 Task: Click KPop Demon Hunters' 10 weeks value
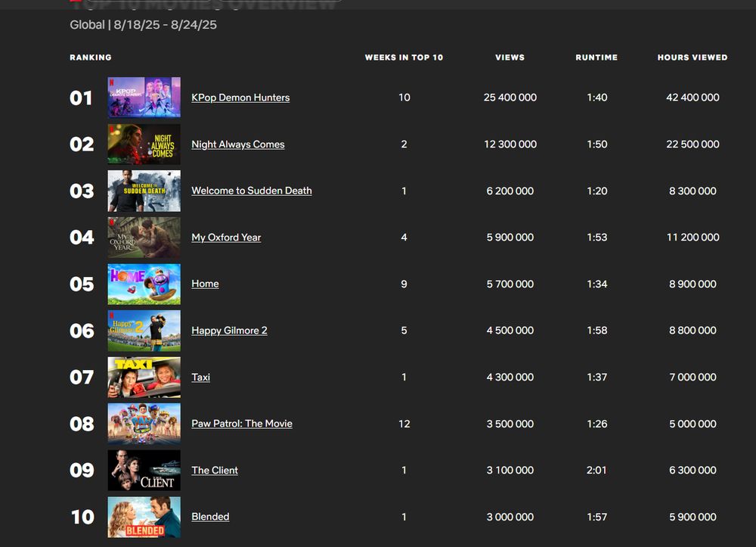coord(404,98)
